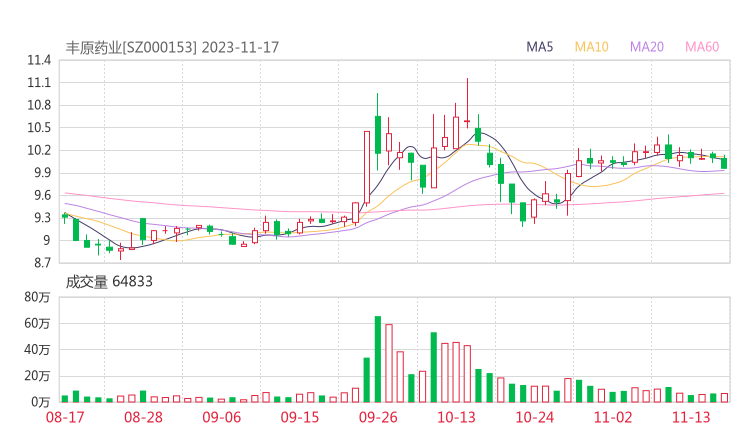Click the 10.2 price axis label
740x440 pixels.
[x=39, y=151]
